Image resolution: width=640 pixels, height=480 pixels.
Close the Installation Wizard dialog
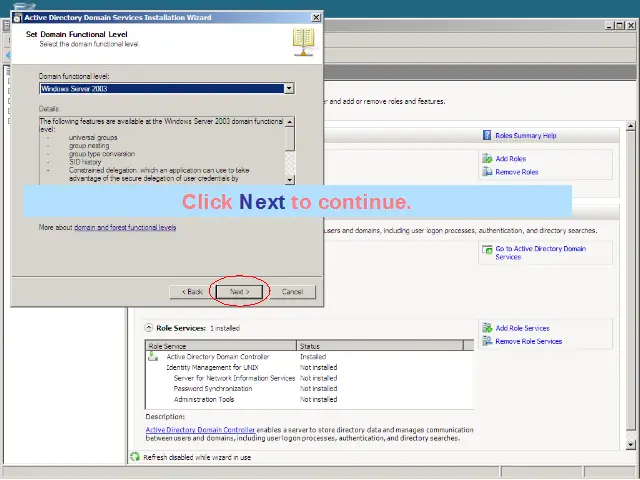click(x=316, y=17)
